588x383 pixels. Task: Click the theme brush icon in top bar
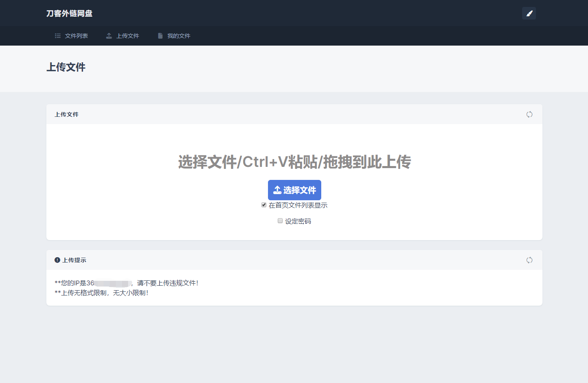(529, 13)
